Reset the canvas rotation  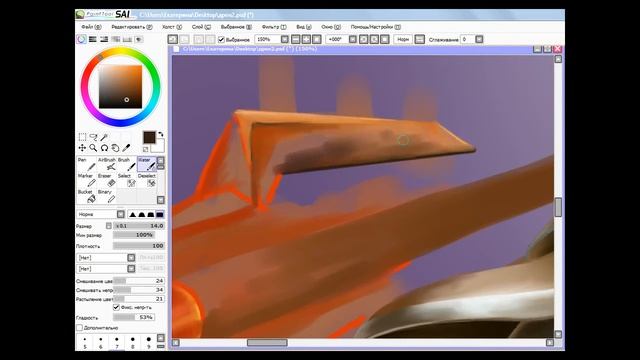point(384,39)
